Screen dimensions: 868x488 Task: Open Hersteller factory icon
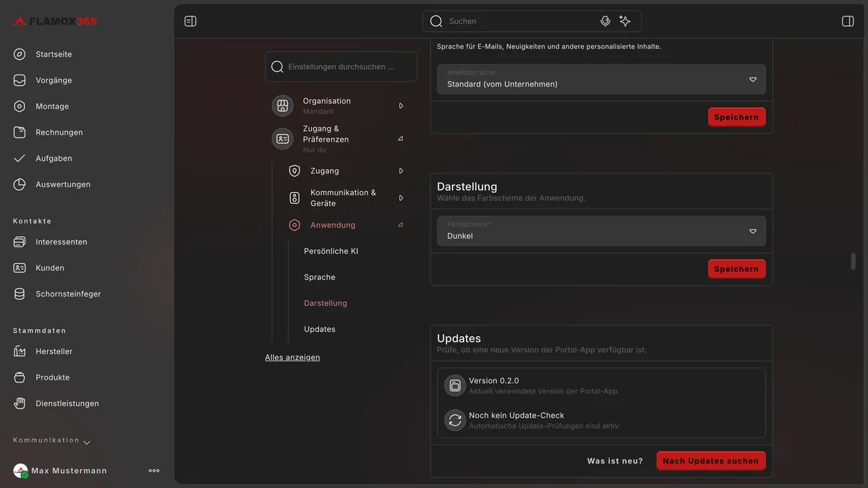20,351
